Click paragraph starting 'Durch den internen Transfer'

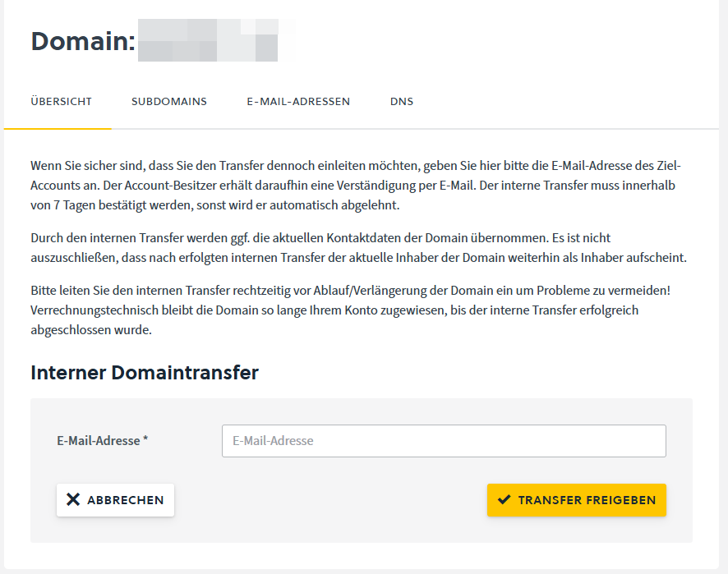358,248
